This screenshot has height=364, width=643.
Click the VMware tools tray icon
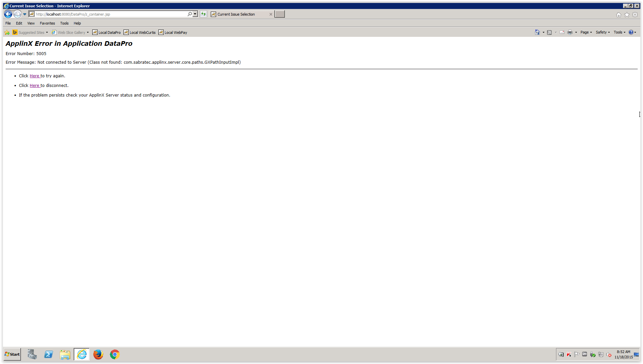[x=585, y=354]
